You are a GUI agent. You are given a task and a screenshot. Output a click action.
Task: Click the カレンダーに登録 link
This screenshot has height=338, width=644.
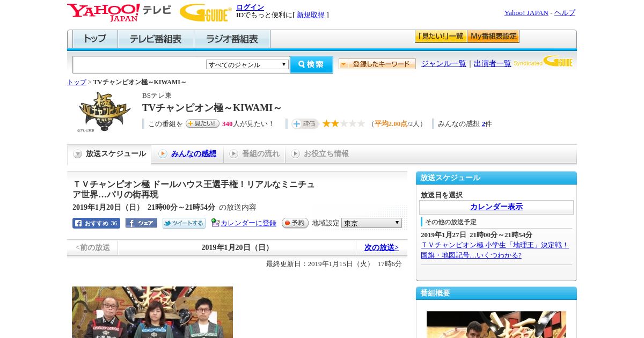[248, 223]
